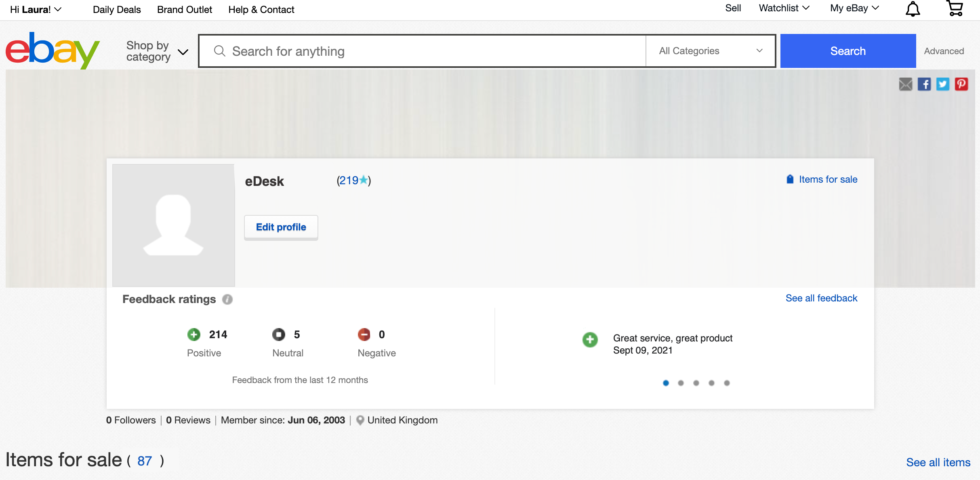This screenshot has width=980, height=480.
Task: Click 'Great service, great product' feedback text
Action: (x=673, y=338)
